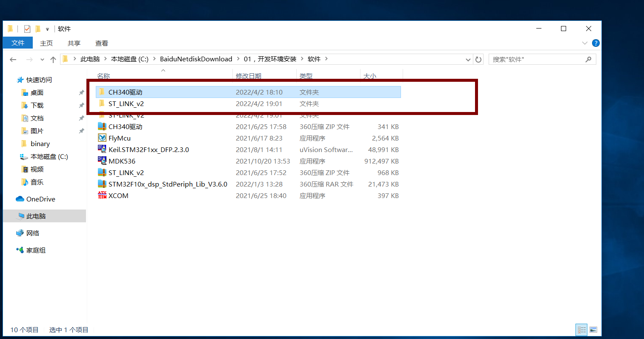Viewport: 644px width, 339px height.
Task: Go back to the previous folder
Action: (x=13, y=60)
